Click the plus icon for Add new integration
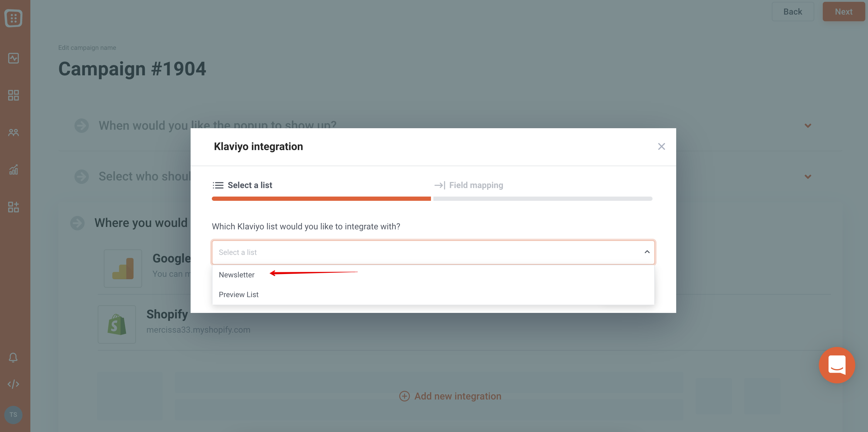The image size is (868, 432). pos(404,396)
